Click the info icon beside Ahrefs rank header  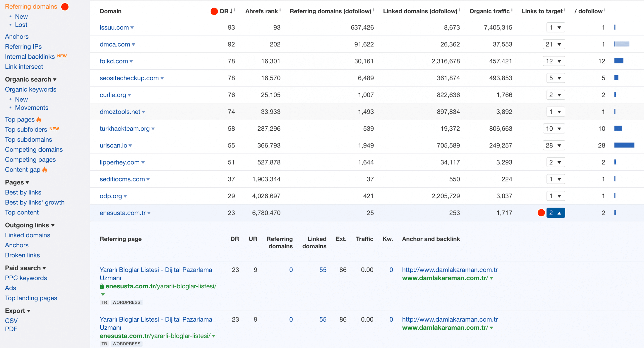coord(280,10)
